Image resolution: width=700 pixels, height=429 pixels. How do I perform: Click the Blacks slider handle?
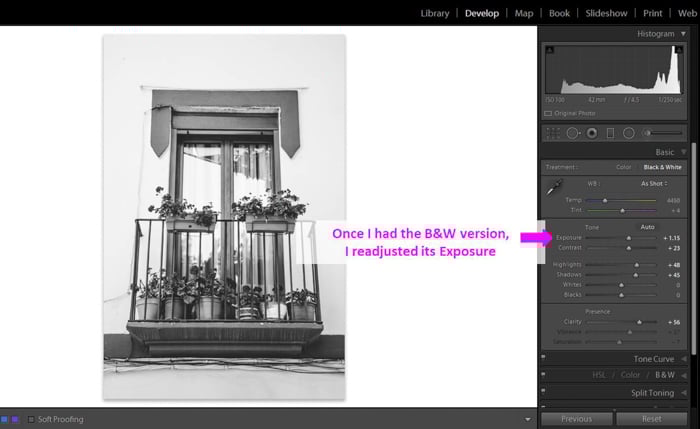621,295
